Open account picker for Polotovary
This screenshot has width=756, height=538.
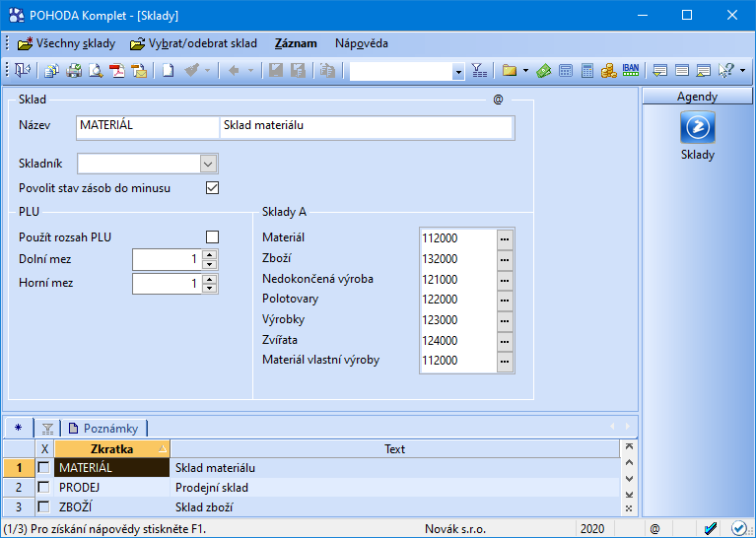click(x=505, y=300)
